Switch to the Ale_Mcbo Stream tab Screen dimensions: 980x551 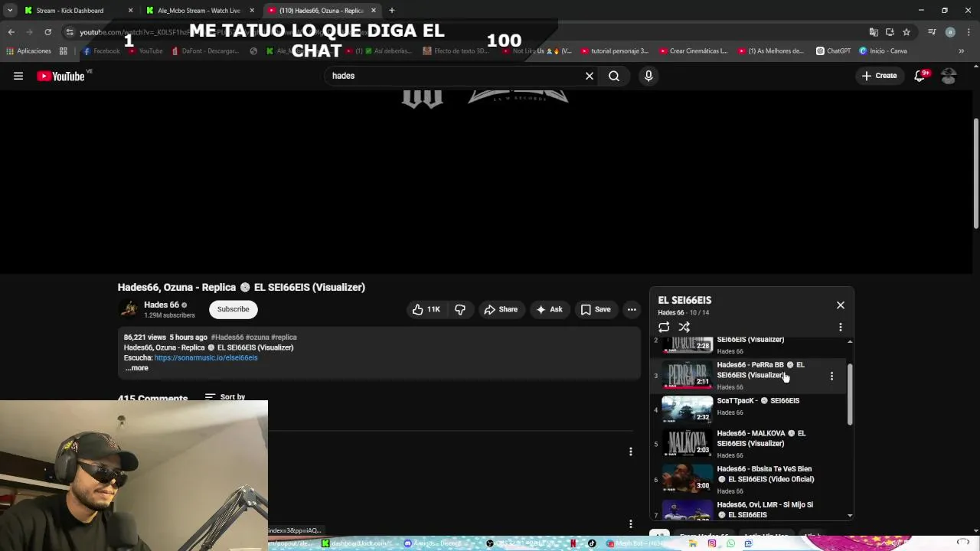point(199,11)
